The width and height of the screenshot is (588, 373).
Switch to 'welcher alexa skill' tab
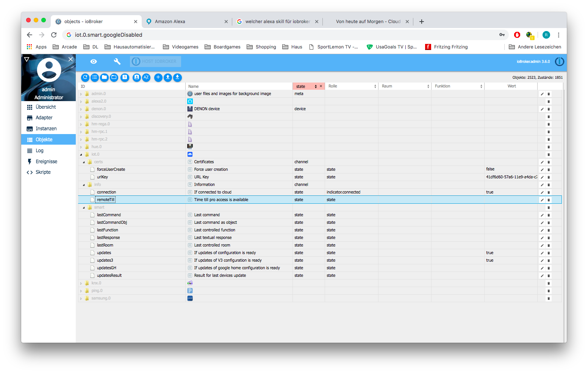click(278, 22)
